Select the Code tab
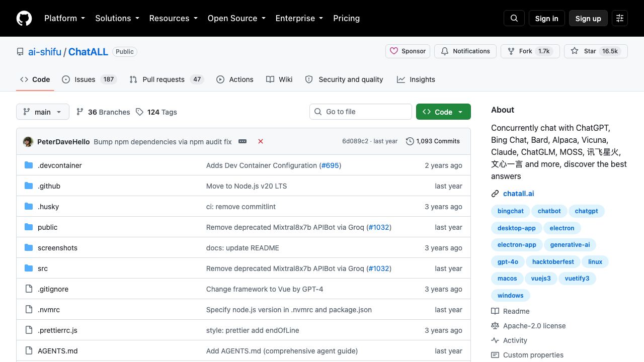 pyautogui.click(x=35, y=79)
